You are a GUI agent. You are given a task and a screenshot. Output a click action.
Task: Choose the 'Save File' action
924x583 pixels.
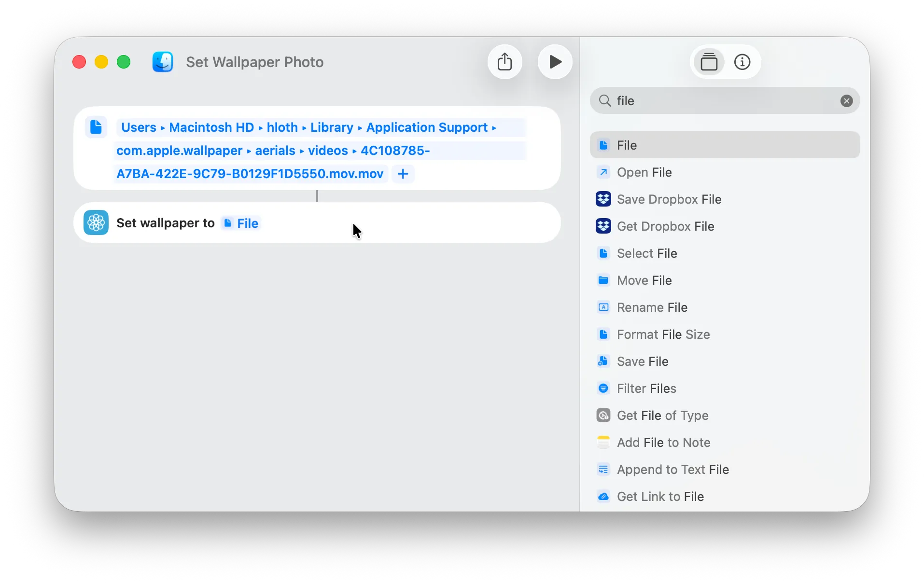[725, 361]
